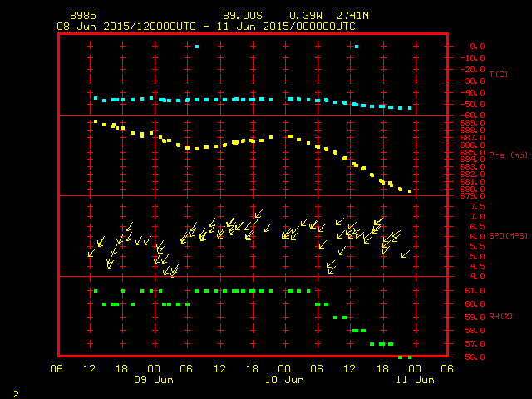Click the 681.0 pressure tick value
The image size is (532, 399).
coord(473,181)
